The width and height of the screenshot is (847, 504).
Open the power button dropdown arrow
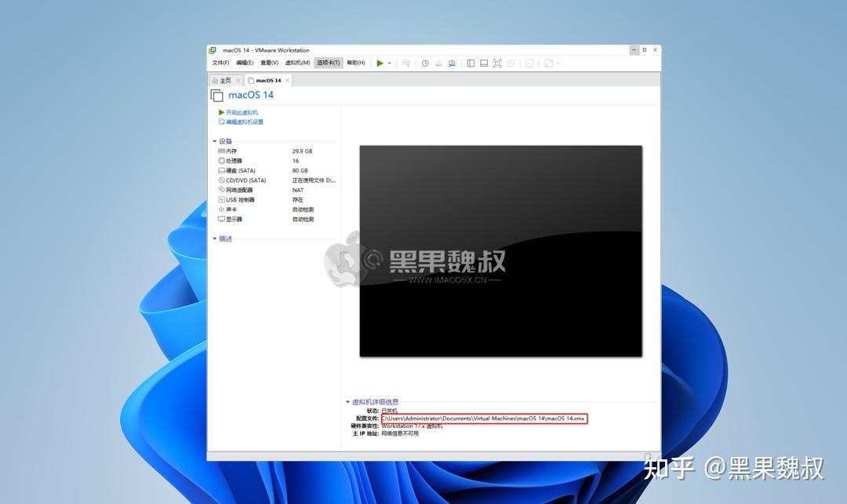point(389,63)
